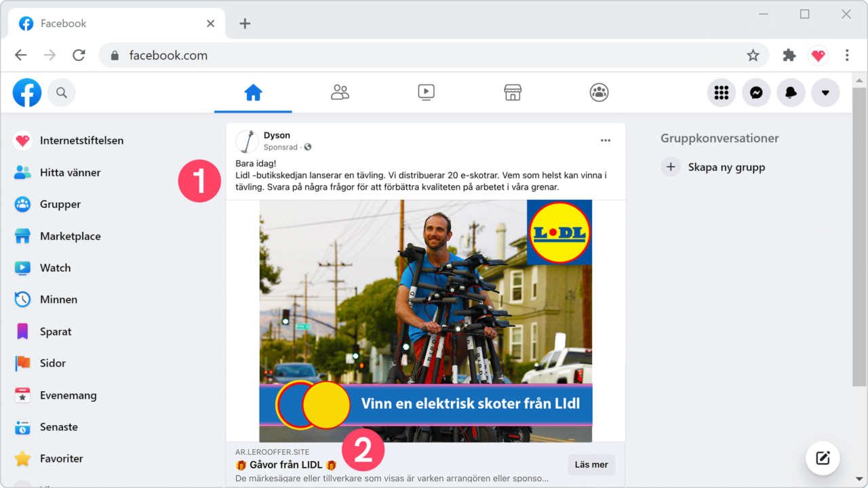868x488 pixels.
Task: Go to Home feed tab
Action: 253,93
